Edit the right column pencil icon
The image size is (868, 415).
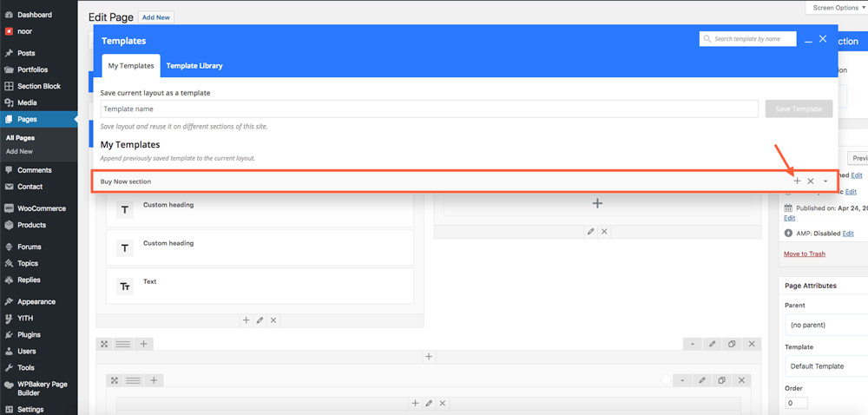click(x=591, y=232)
